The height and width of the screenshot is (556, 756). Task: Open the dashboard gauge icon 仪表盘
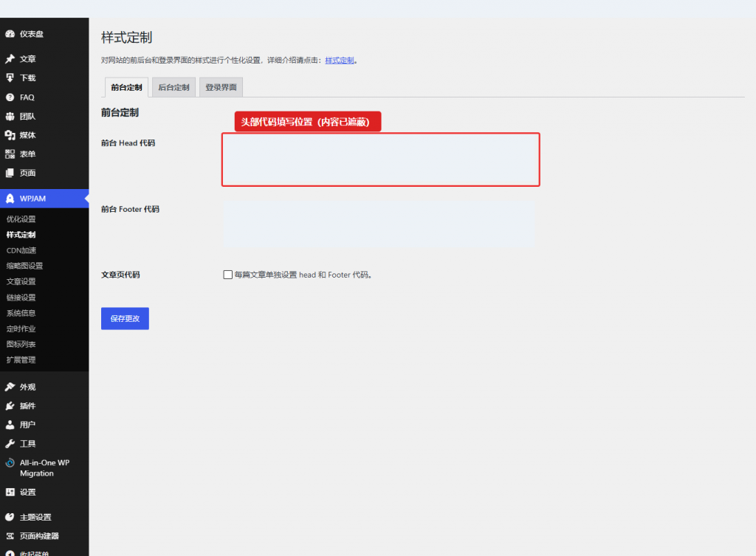pyautogui.click(x=10, y=34)
